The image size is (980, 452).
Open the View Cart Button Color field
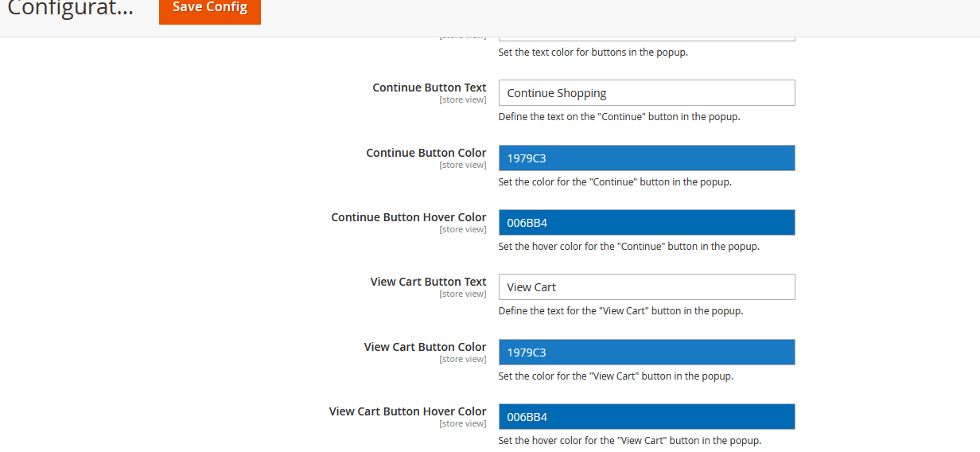point(646,353)
